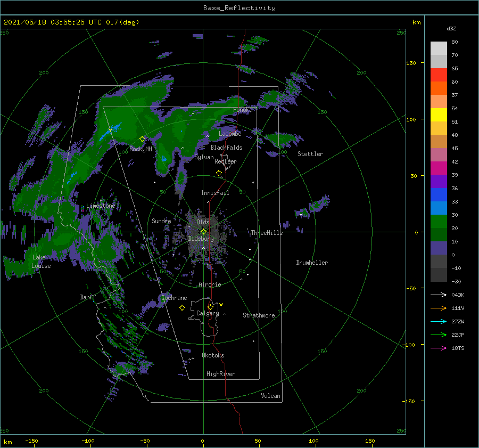Image resolution: width=479 pixels, height=448 pixels.
Task: Click the -30 dBZ value in legend
Action: point(456,281)
